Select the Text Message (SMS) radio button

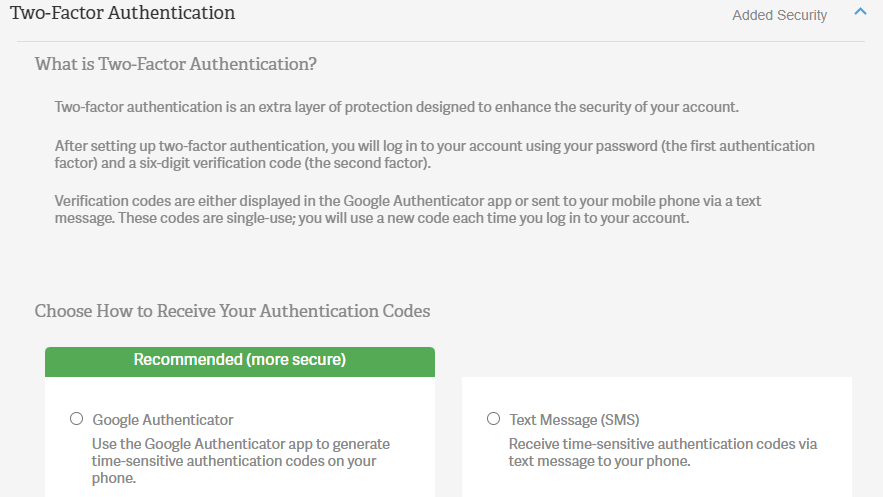[493, 419]
